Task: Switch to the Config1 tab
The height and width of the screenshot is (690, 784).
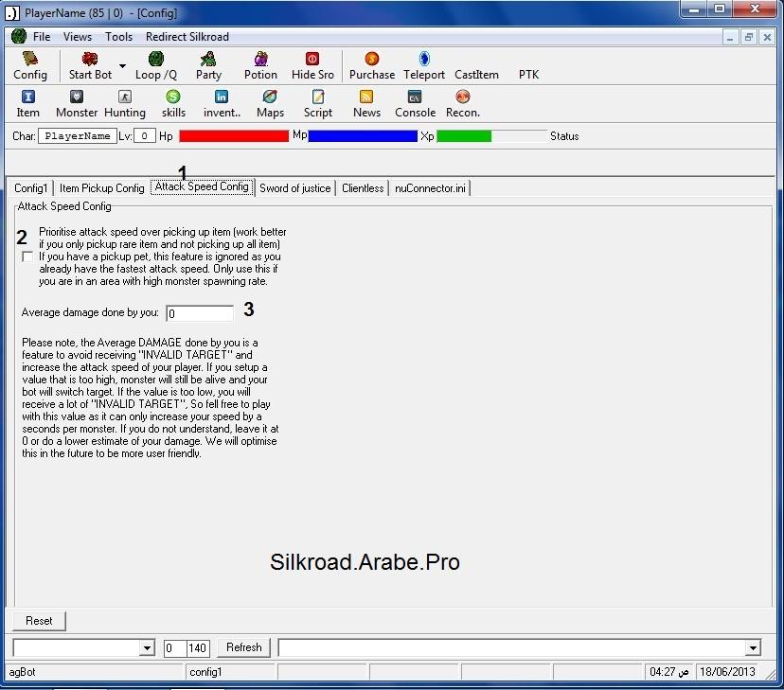Action: [x=31, y=188]
